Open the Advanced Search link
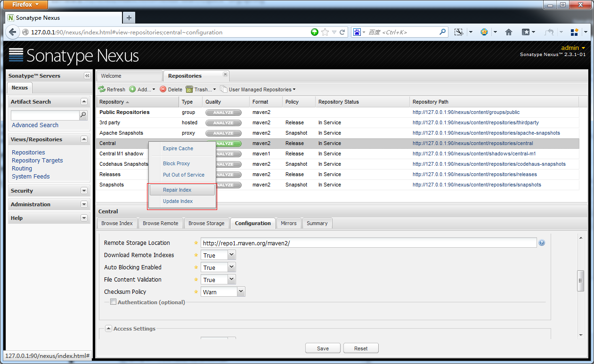This screenshot has width=594, height=364. pos(35,125)
